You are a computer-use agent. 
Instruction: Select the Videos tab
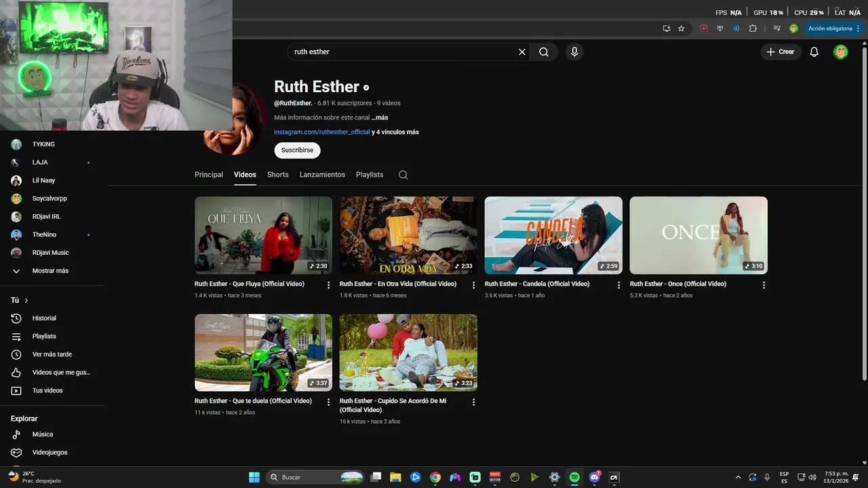tap(245, 175)
